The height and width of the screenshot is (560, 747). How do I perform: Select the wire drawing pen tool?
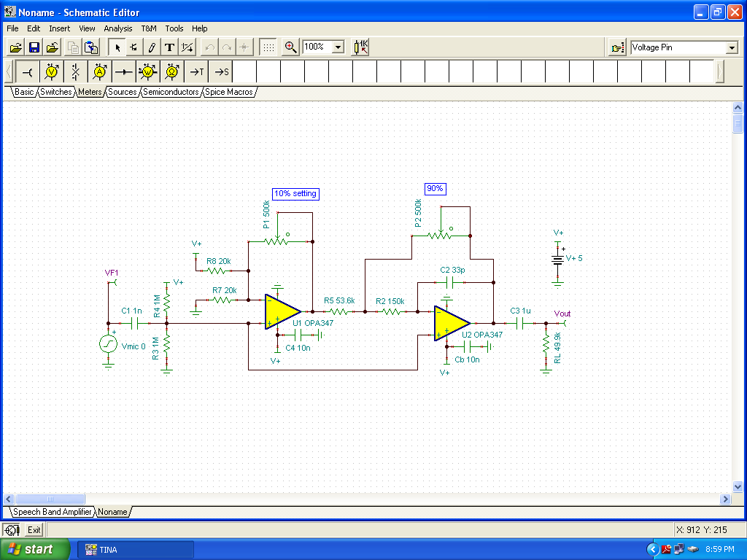tap(152, 47)
